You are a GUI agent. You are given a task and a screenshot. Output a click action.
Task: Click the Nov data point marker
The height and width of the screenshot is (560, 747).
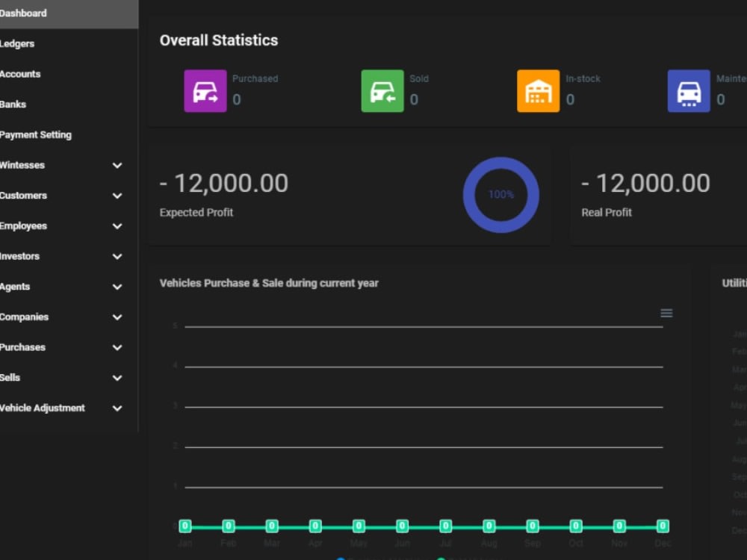[619, 526]
